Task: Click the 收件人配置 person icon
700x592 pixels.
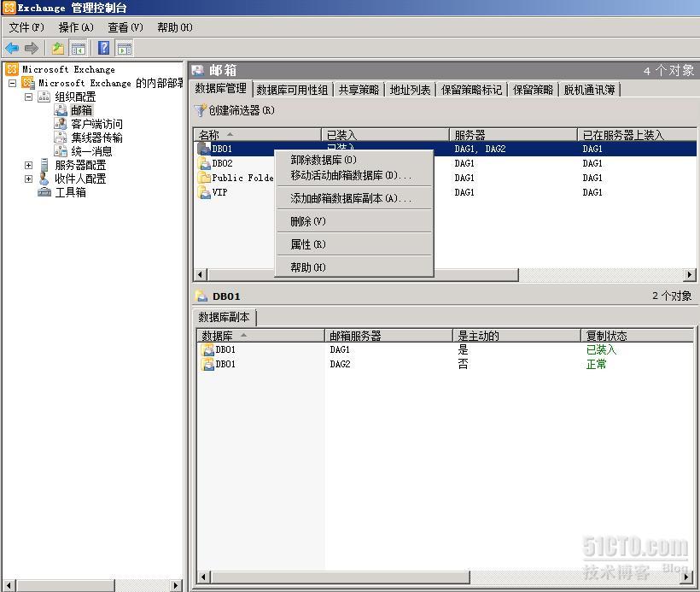Action: pos(44,179)
